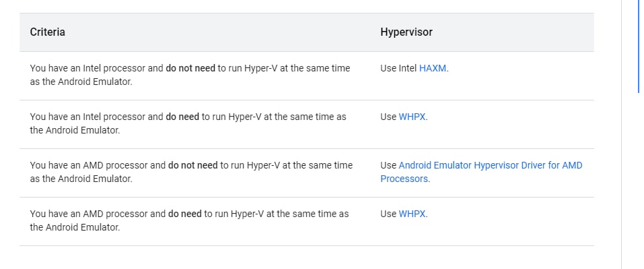Open WHPX link in AMD processor row
The width and height of the screenshot is (644, 269).
click(412, 214)
